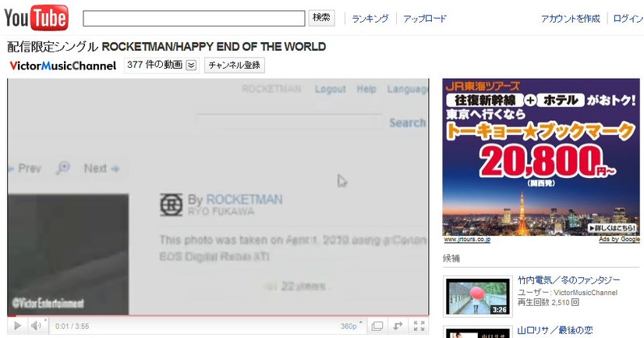This screenshot has width=644, height=338.
Task: Click the 0:01 / 3:55 time display
Action: 73,326
